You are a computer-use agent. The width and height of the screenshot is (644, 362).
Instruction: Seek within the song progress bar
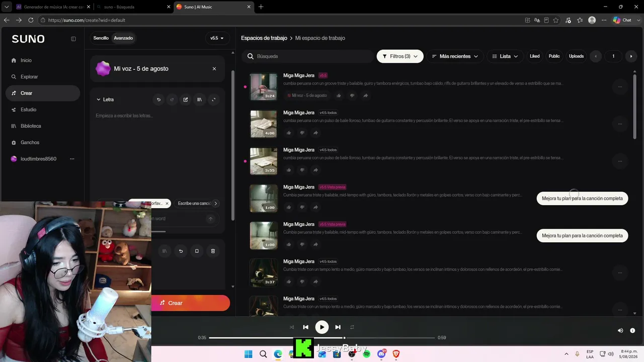coord(322,338)
